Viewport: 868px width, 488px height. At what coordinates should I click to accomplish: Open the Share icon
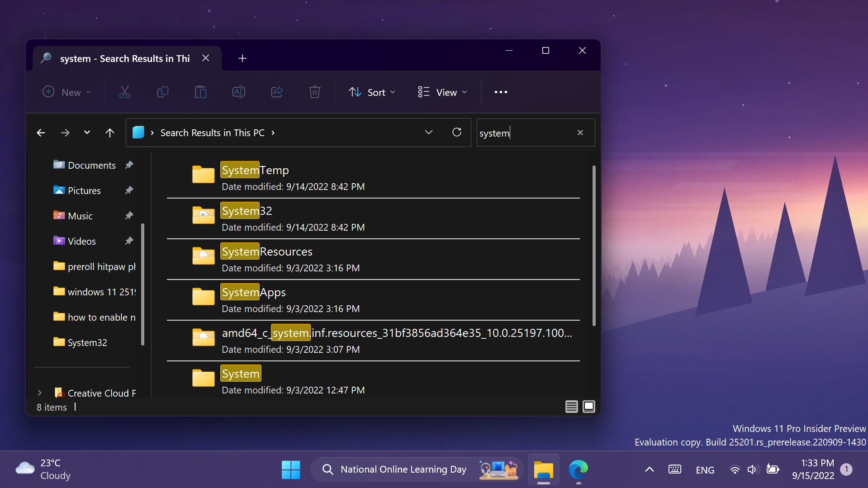276,92
